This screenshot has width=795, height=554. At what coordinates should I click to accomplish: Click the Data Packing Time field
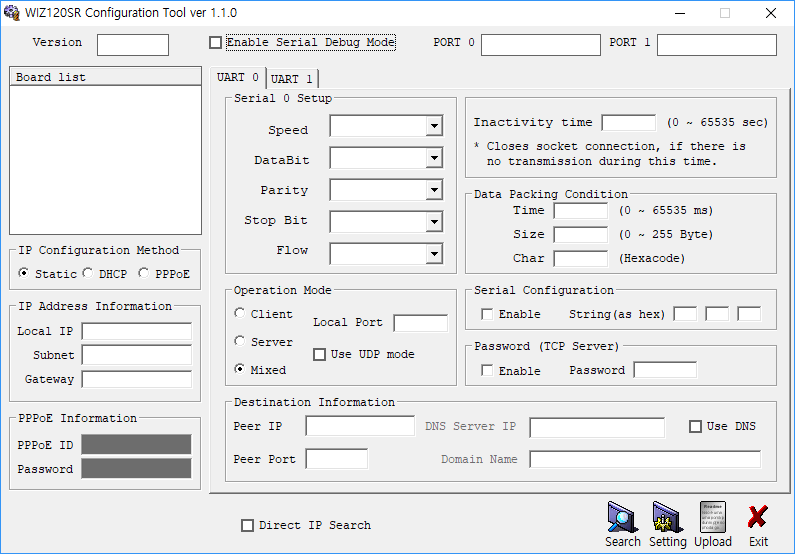581,211
